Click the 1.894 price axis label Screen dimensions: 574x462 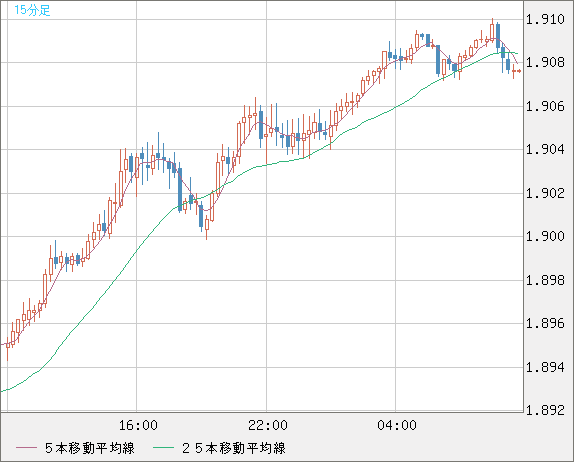545,367
